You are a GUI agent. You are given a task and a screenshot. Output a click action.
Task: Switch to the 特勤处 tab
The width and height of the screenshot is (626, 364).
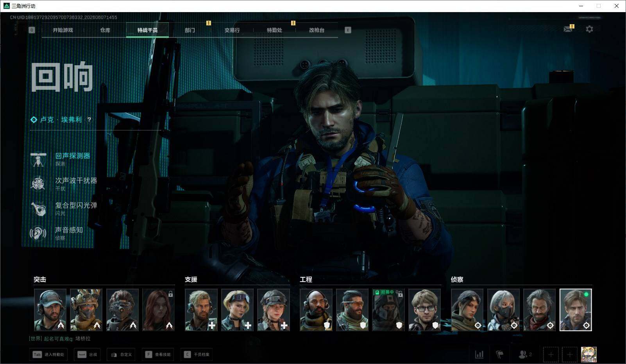[x=274, y=30]
